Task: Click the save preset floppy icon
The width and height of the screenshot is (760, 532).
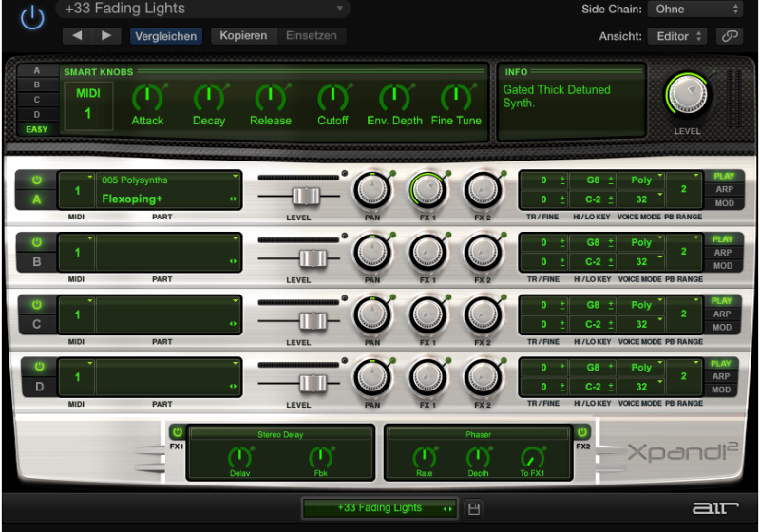Action: [474, 508]
